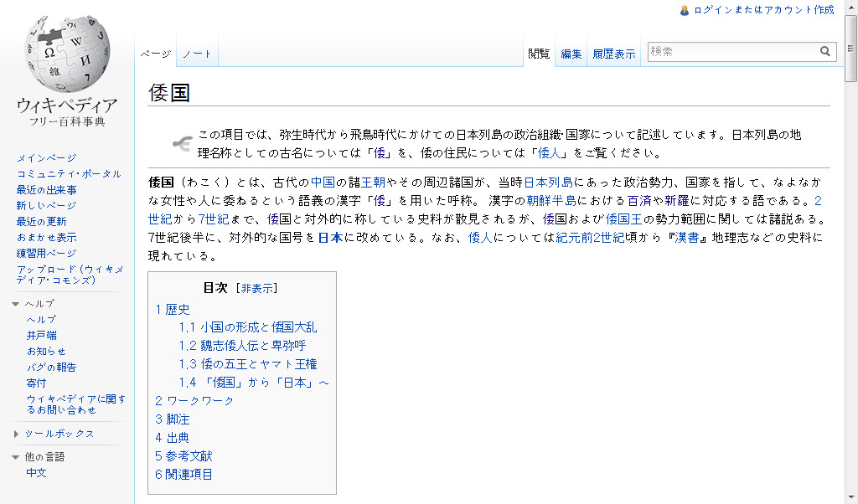Click the ログインまたはアカウント作成 link

pos(763,10)
